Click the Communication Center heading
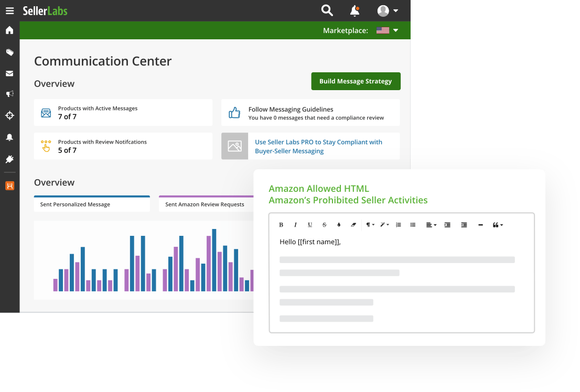580x392 pixels. click(x=103, y=61)
